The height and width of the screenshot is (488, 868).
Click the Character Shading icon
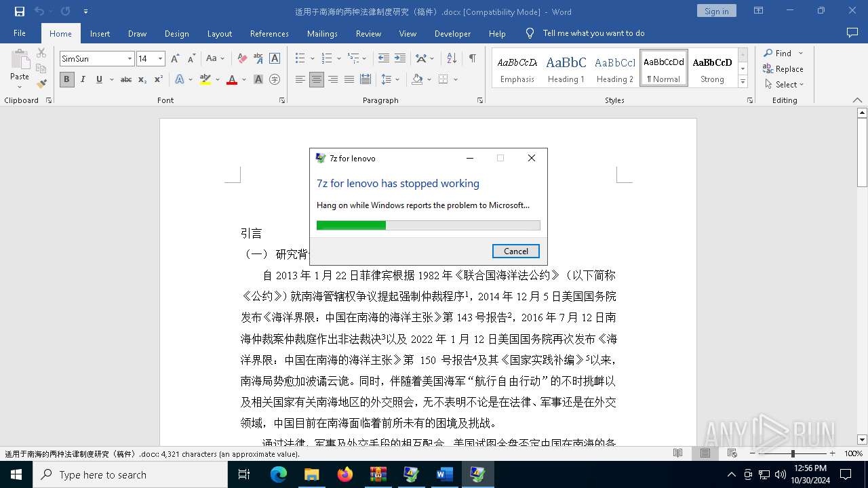[258, 79]
